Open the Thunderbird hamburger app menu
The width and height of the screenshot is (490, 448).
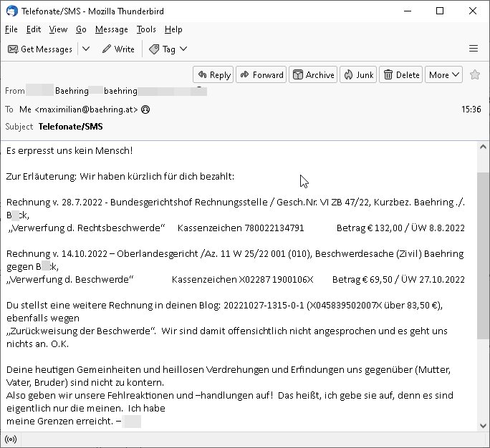[473, 49]
